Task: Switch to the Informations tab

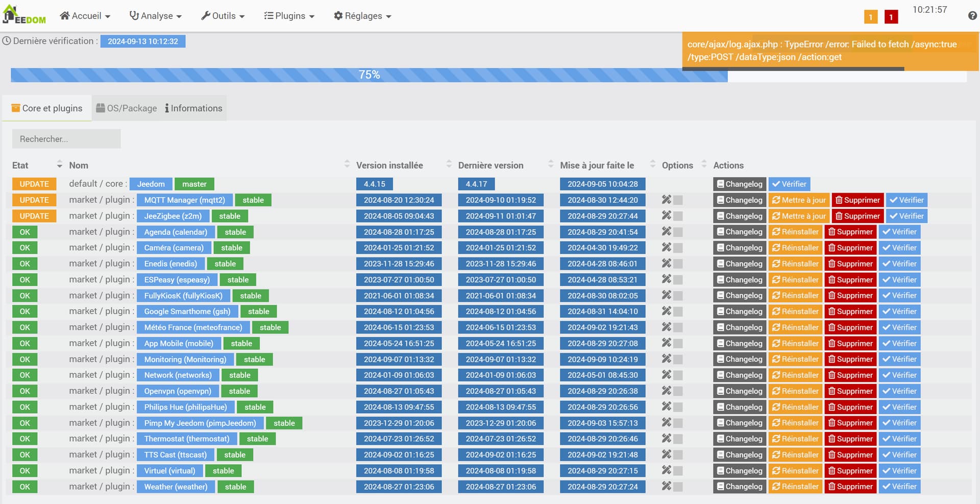Action: 194,108
